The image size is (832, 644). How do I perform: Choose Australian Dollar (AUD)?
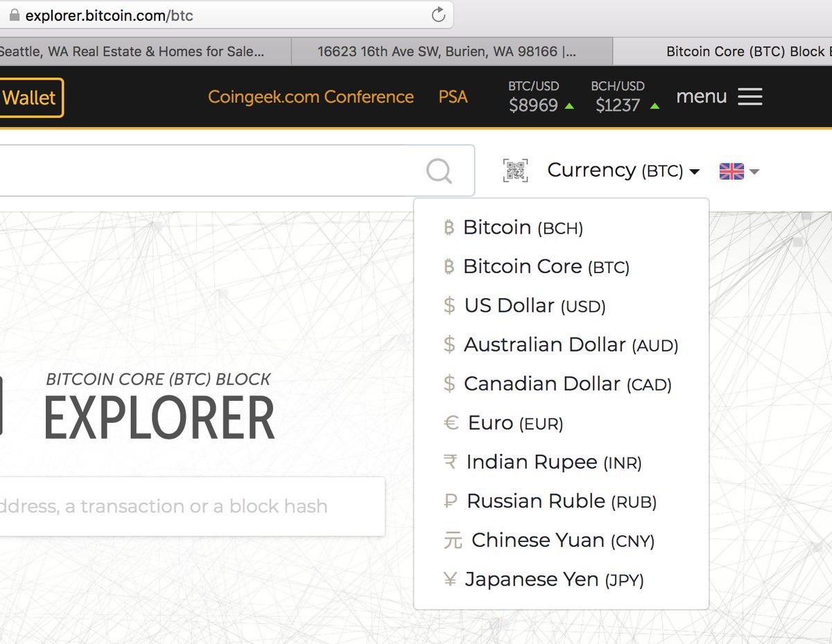[571, 345]
